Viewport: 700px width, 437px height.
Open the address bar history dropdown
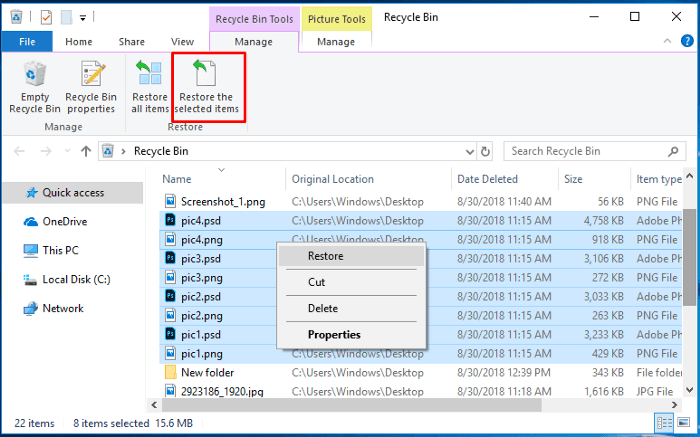click(470, 152)
